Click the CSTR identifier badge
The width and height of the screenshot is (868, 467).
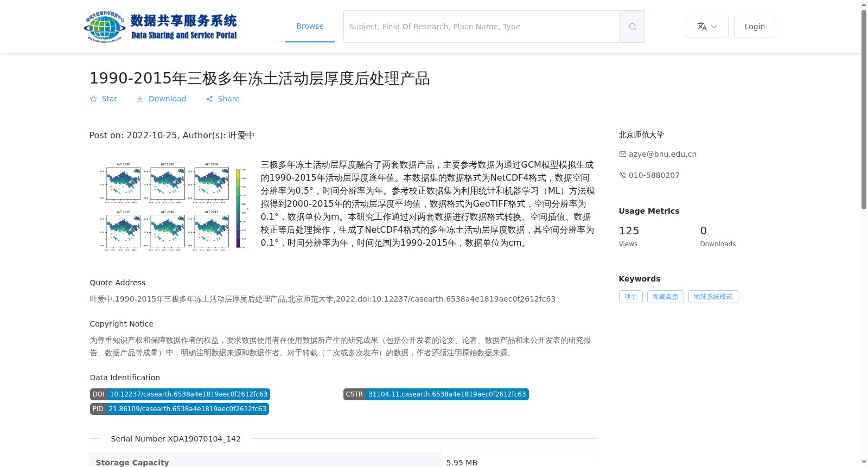point(436,394)
